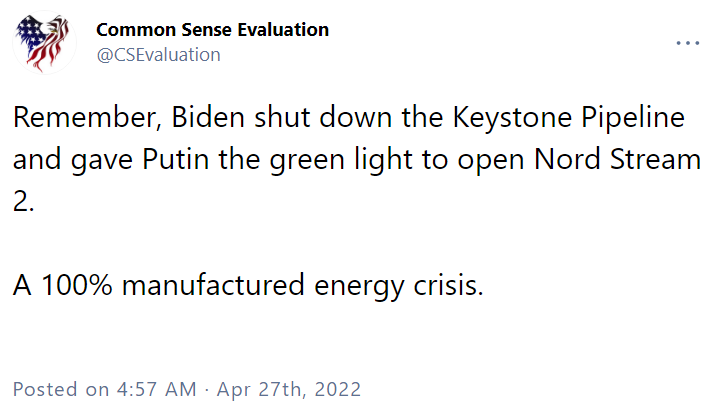Select the word "Putin" in the post
719x416 pixels.
(175, 159)
